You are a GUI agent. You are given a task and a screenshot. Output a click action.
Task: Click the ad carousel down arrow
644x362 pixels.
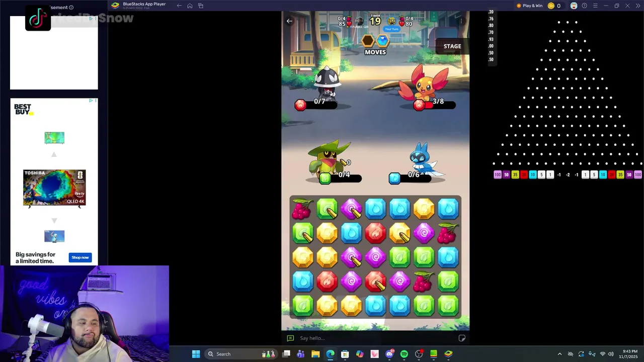[54, 221]
